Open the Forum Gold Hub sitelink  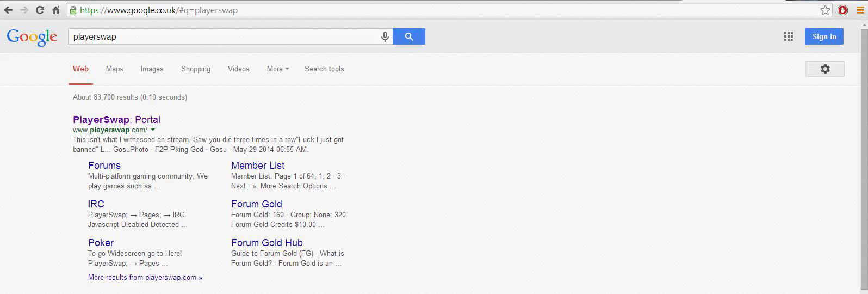tap(267, 243)
